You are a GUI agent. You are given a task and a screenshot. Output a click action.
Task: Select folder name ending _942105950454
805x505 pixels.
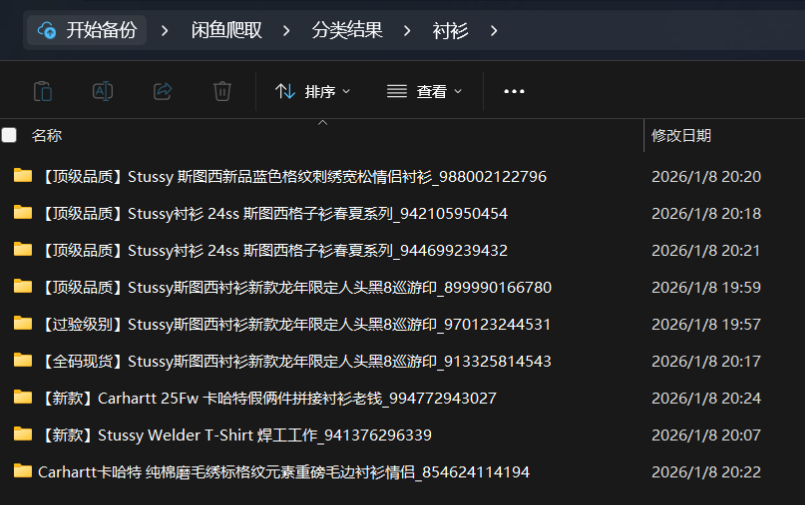pos(273,213)
